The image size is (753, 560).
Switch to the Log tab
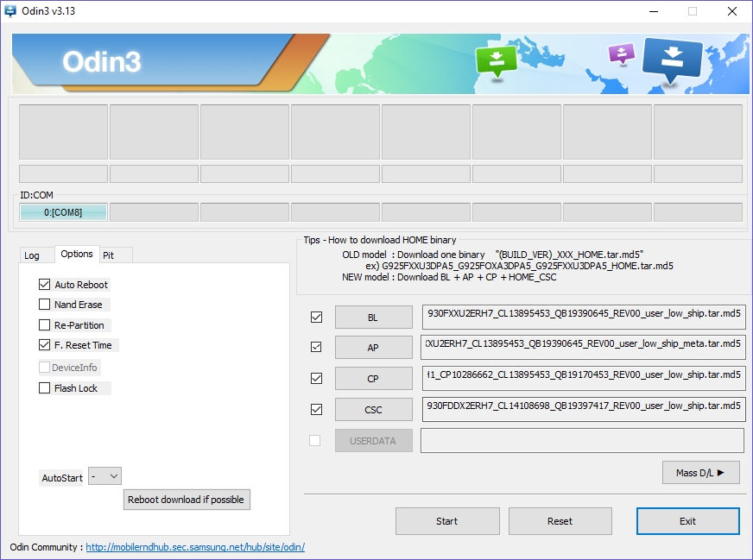click(x=32, y=255)
